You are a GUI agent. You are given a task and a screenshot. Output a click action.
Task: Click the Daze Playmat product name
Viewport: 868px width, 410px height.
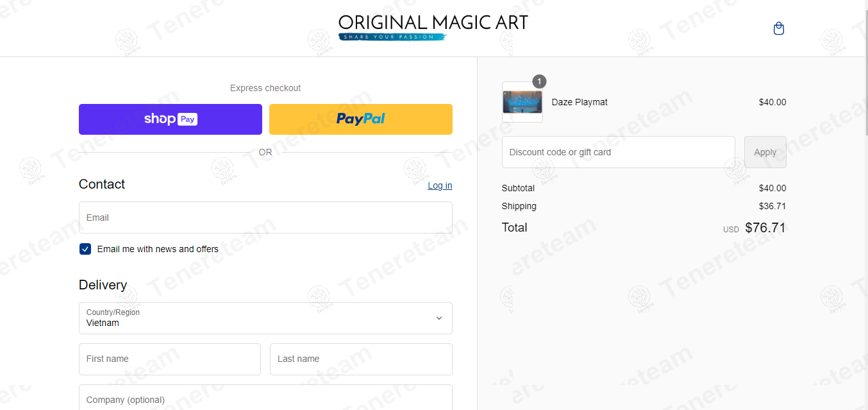[580, 102]
